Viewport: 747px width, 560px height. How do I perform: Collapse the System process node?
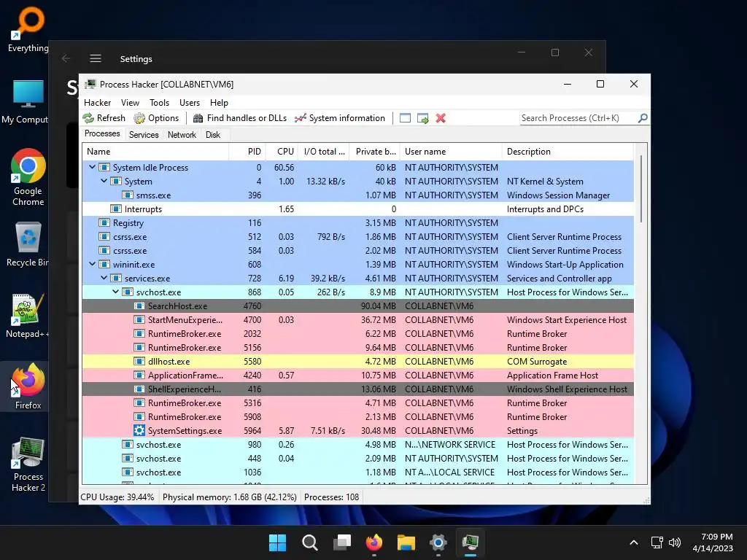(x=104, y=181)
